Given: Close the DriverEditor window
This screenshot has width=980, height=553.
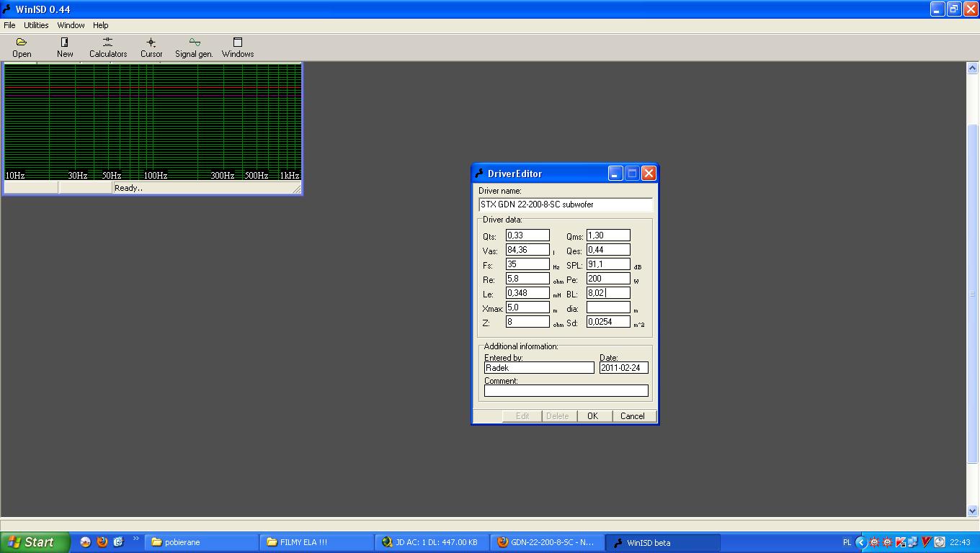Looking at the screenshot, I should [x=649, y=174].
